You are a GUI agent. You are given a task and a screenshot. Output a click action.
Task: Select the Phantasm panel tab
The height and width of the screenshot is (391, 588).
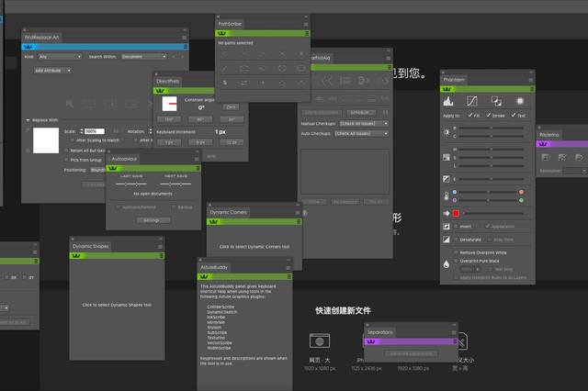point(454,80)
